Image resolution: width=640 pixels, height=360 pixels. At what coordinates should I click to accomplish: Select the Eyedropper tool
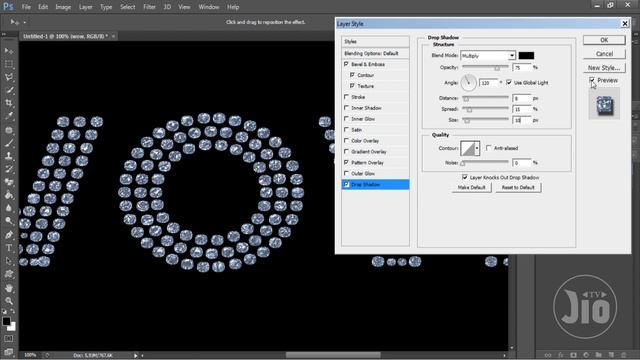click(9, 116)
